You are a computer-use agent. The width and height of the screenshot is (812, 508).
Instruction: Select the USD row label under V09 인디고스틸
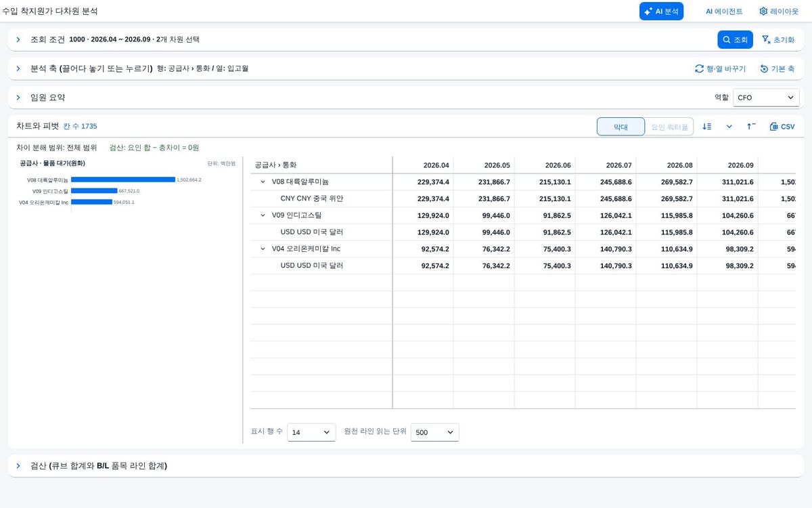[312, 232]
